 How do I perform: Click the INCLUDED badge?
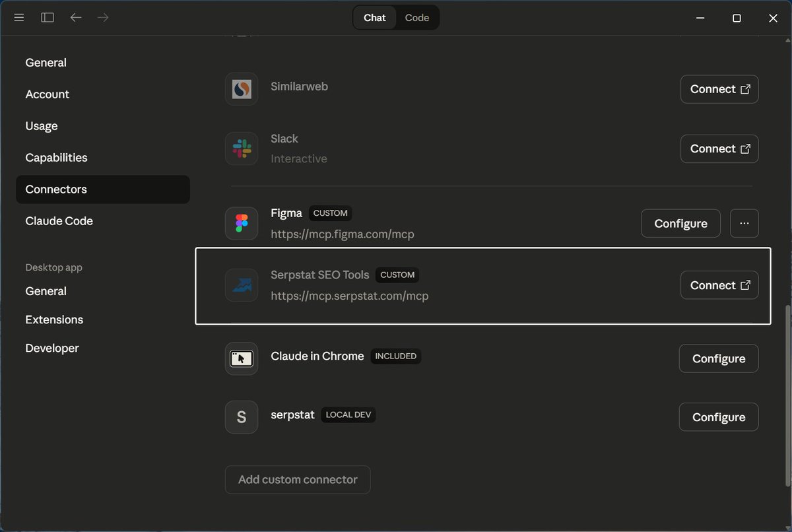[x=396, y=356]
